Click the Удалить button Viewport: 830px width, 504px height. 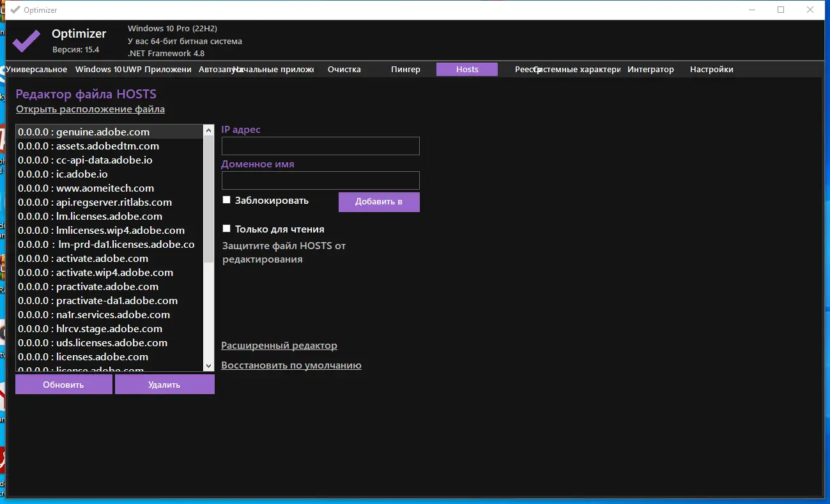(x=164, y=385)
